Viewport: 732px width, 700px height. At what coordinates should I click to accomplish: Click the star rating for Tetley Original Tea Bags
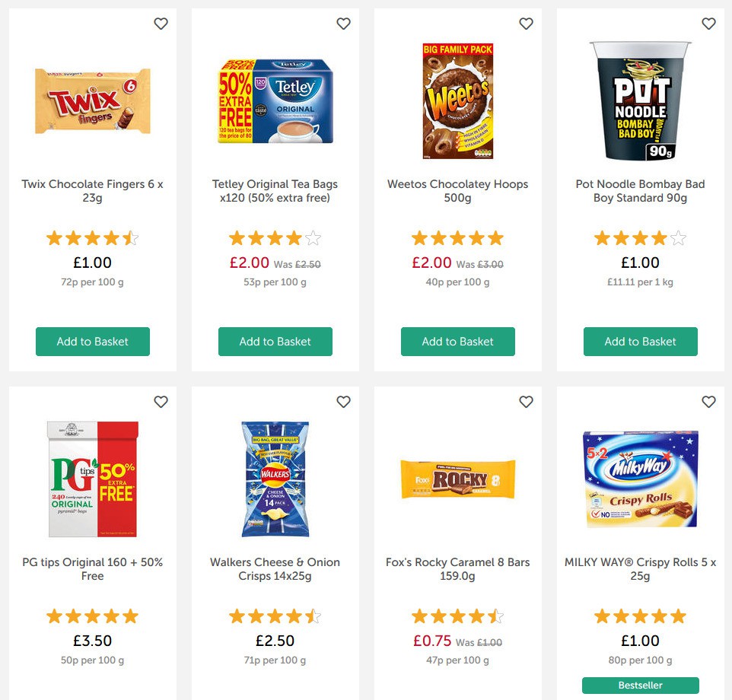pos(275,238)
